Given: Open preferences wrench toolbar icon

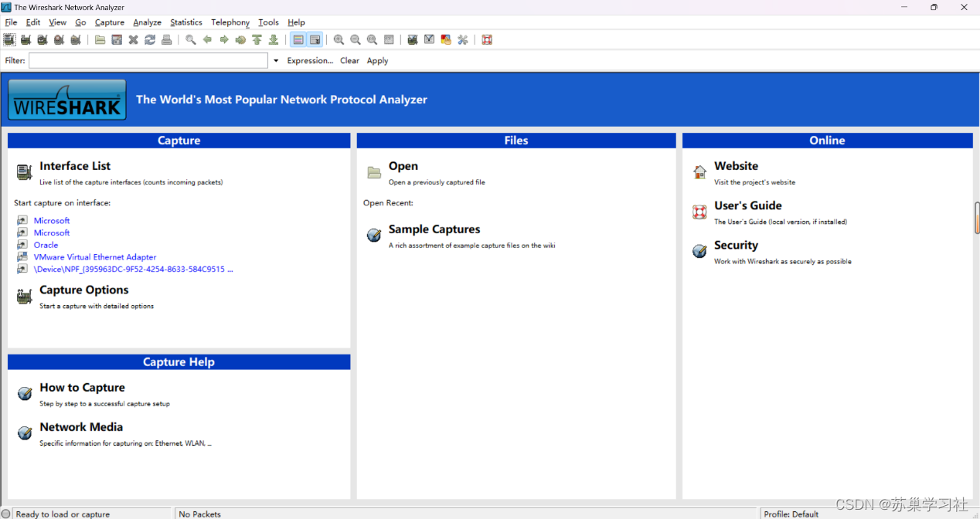Looking at the screenshot, I should (x=463, y=39).
